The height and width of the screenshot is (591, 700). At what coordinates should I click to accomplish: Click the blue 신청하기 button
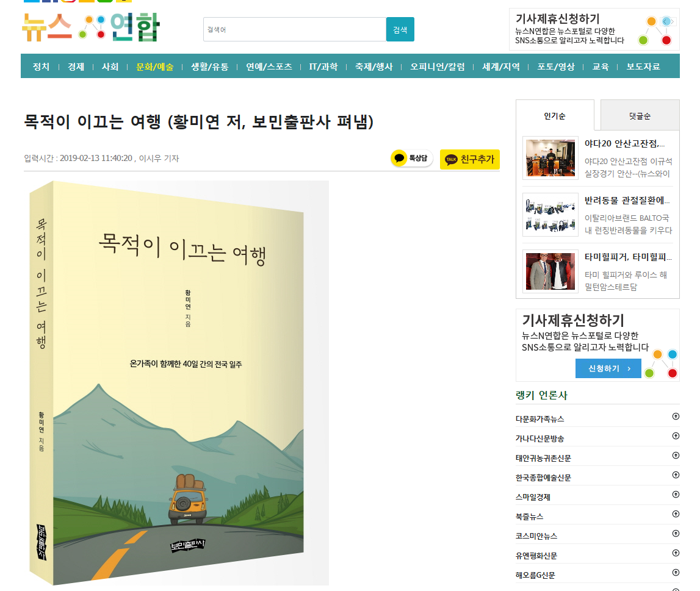point(608,368)
